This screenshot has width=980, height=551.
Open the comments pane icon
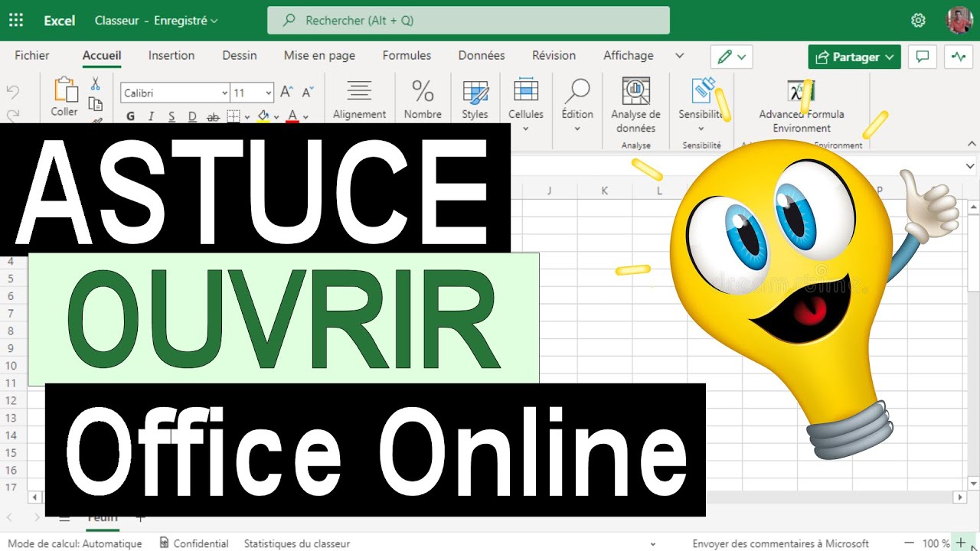click(923, 57)
